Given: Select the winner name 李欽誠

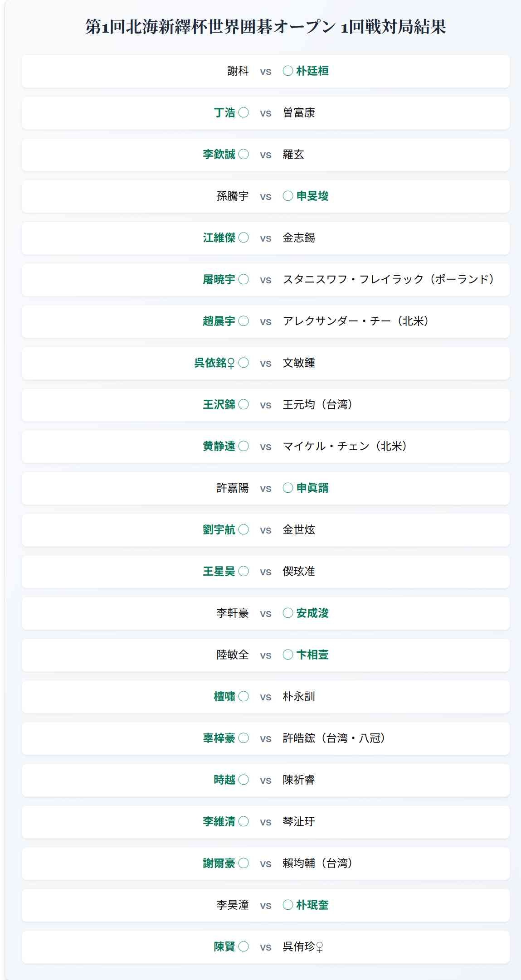Looking at the screenshot, I should 219,154.
